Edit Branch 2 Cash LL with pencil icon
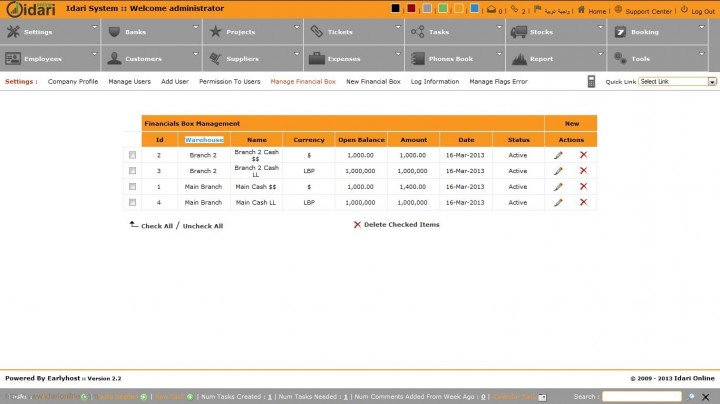The height and width of the screenshot is (404, 720). pyautogui.click(x=558, y=171)
